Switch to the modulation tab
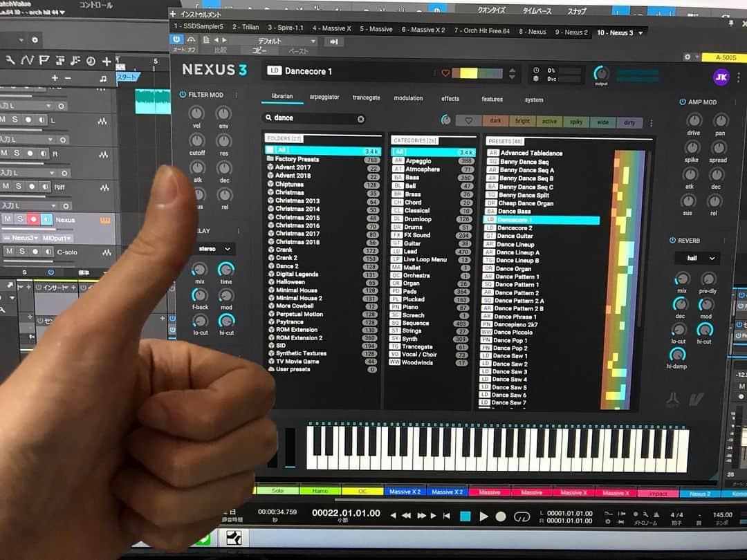 pos(408,98)
